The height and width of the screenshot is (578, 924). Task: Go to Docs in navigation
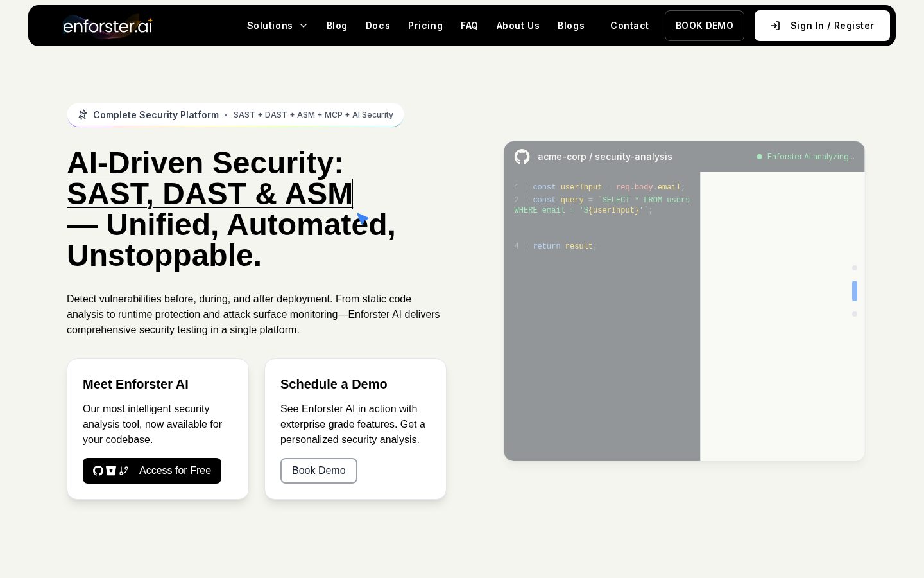[378, 26]
